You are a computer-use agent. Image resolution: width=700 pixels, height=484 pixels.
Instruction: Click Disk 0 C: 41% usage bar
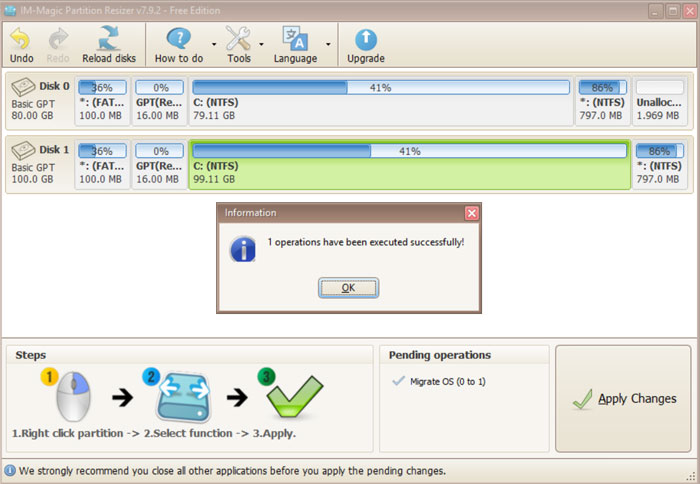(x=381, y=88)
